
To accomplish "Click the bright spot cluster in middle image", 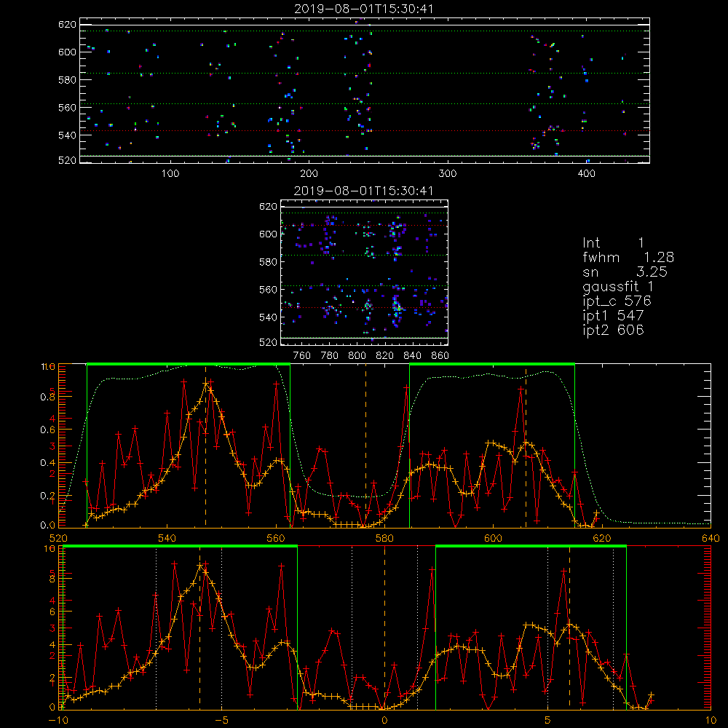I will 397,307.
